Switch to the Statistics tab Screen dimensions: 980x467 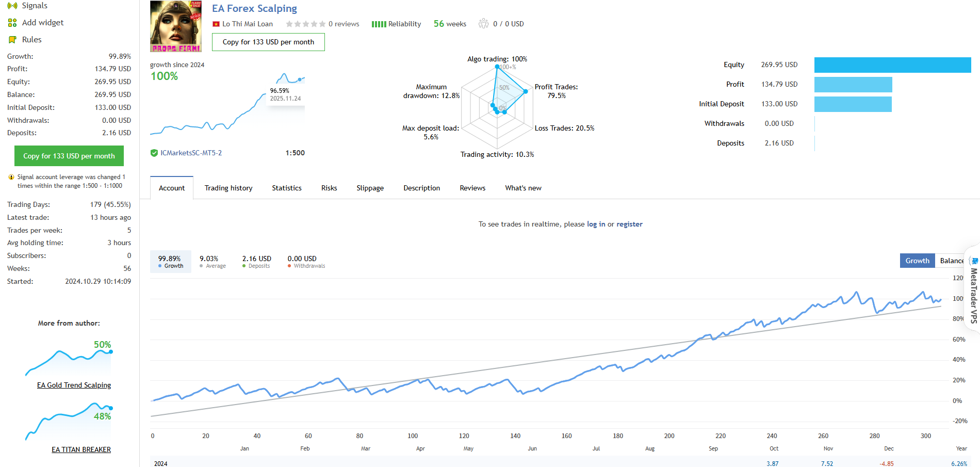point(287,188)
